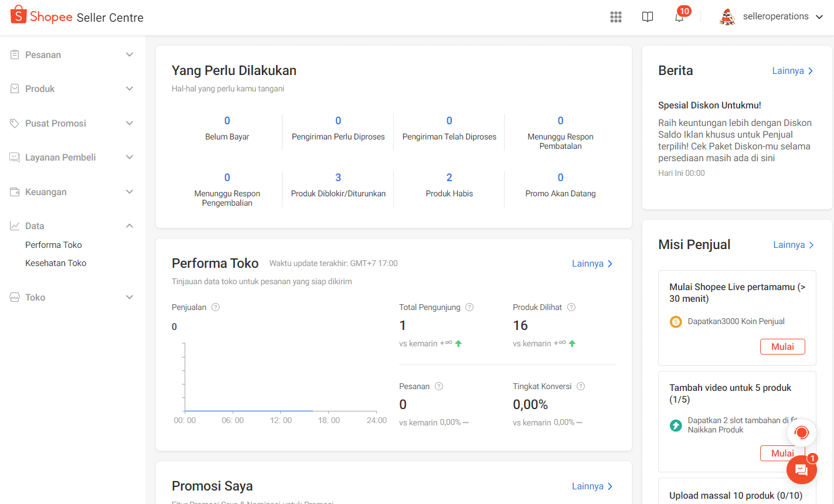This screenshot has height=504, width=834.
Task: Click the Pusat Promosi tag icon
Action: click(x=15, y=123)
